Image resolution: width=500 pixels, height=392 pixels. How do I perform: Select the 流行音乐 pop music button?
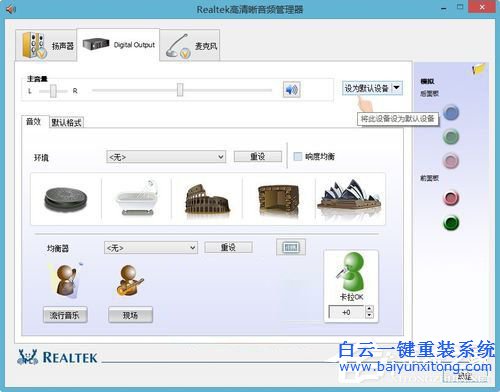65,315
